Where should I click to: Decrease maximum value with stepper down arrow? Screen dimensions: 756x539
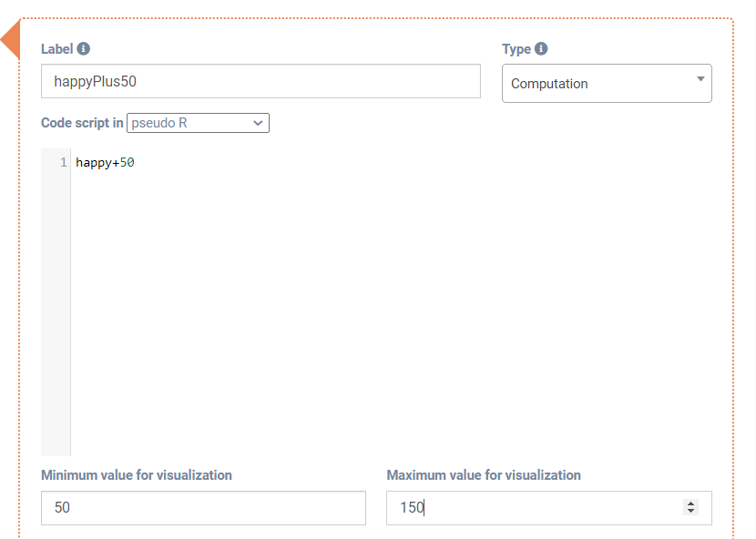[x=691, y=512]
